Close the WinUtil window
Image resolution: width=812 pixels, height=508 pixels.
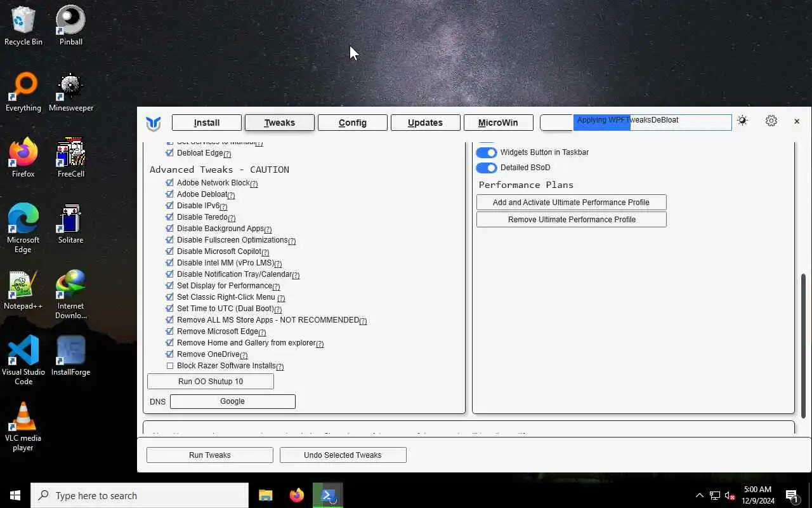point(797,121)
